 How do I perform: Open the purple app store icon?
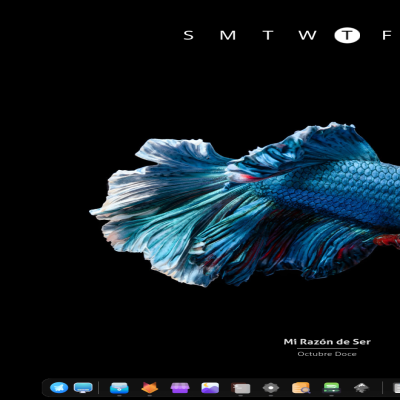(180, 388)
